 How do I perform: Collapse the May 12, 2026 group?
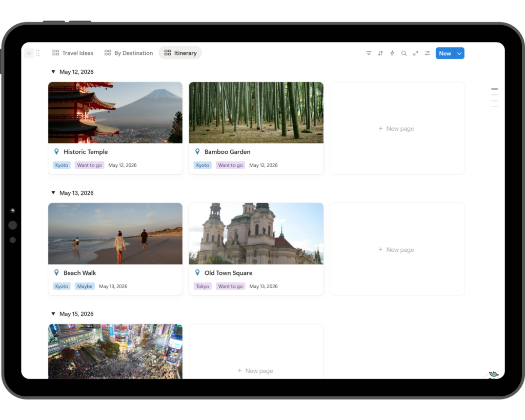click(53, 72)
